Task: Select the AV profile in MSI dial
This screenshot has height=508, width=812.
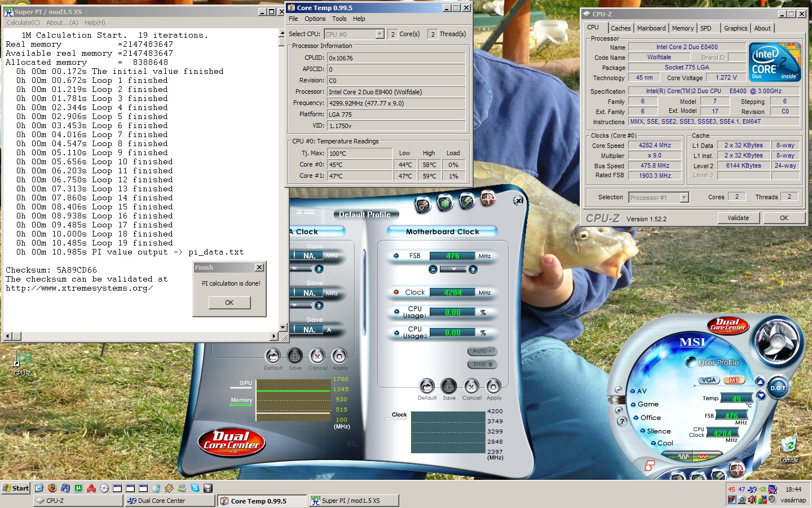Action: pos(638,391)
